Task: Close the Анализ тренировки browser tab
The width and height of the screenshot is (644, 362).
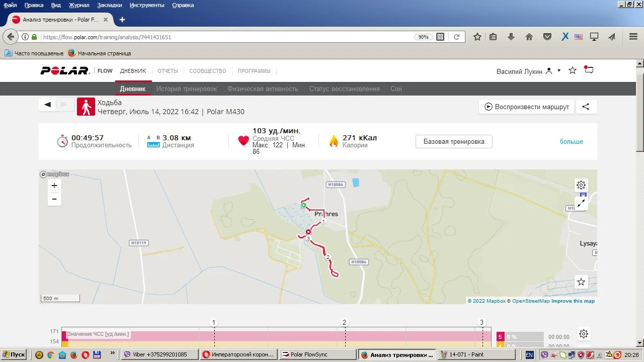Action: [x=106, y=20]
